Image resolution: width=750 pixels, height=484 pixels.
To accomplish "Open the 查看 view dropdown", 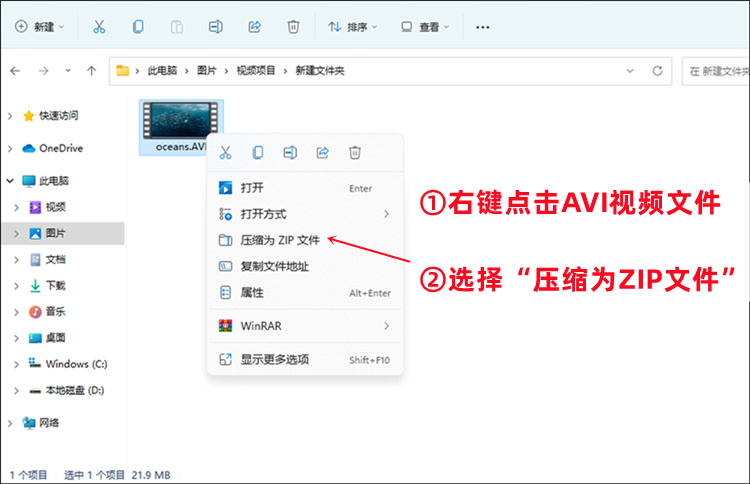I will pos(425,27).
